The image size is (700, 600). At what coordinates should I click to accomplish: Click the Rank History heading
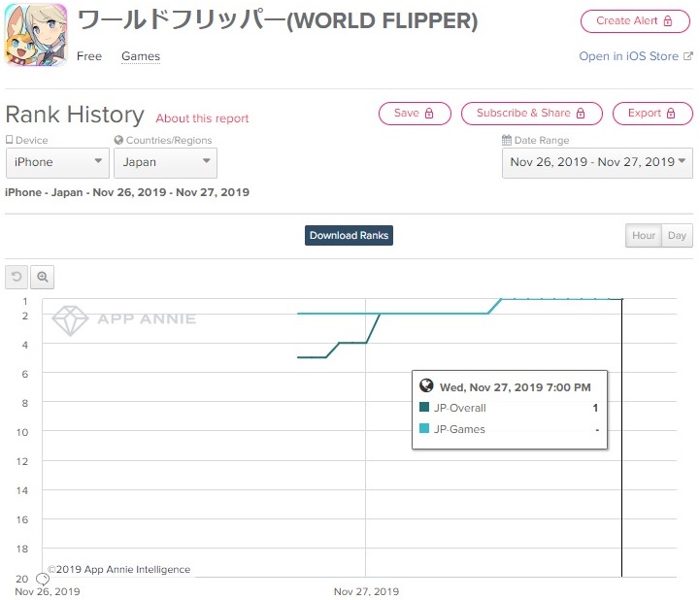tap(75, 115)
